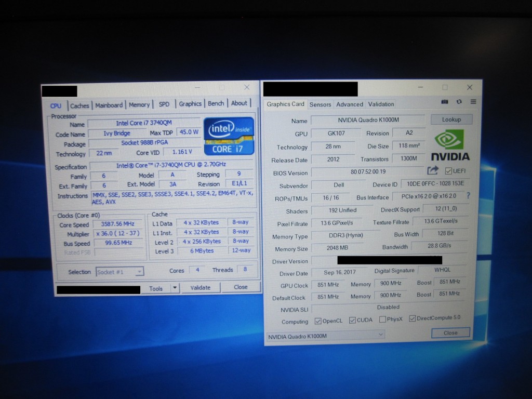
Task: Click the Validate button in CPU-Z
Action: point(200,287)
